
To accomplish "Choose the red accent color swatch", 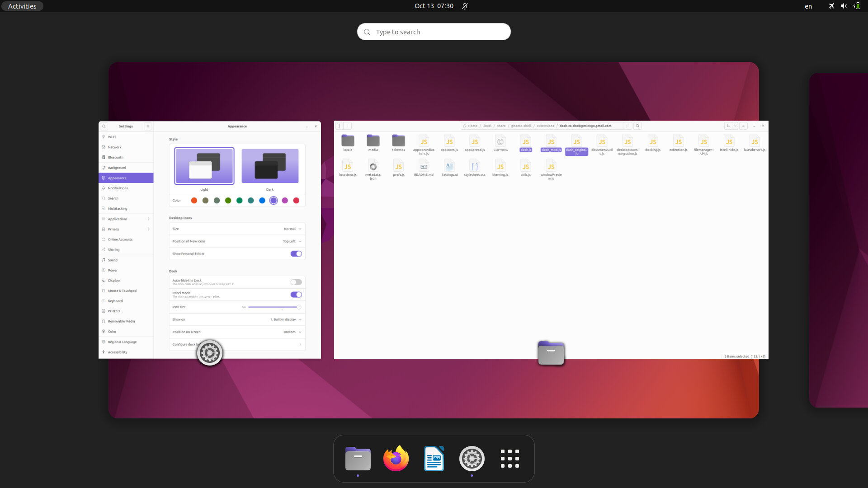I will (296, 201).
